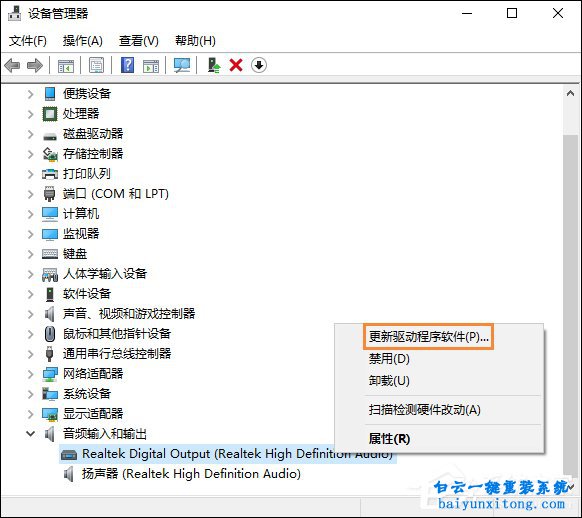Click the 键盘 keyboard icon

click(x=50, y=254)
